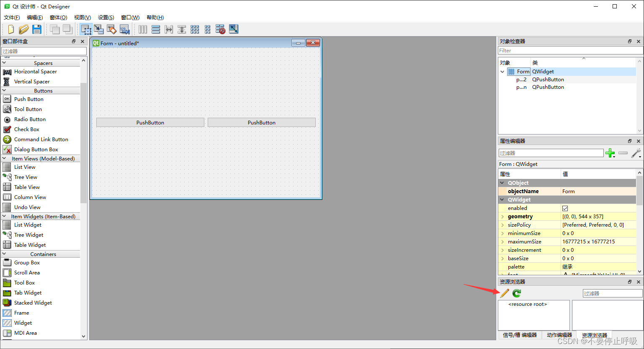This screenshot has width=644, height=349.
Task: Activate the Edit Tab Order mode
Action: point(125,29)
